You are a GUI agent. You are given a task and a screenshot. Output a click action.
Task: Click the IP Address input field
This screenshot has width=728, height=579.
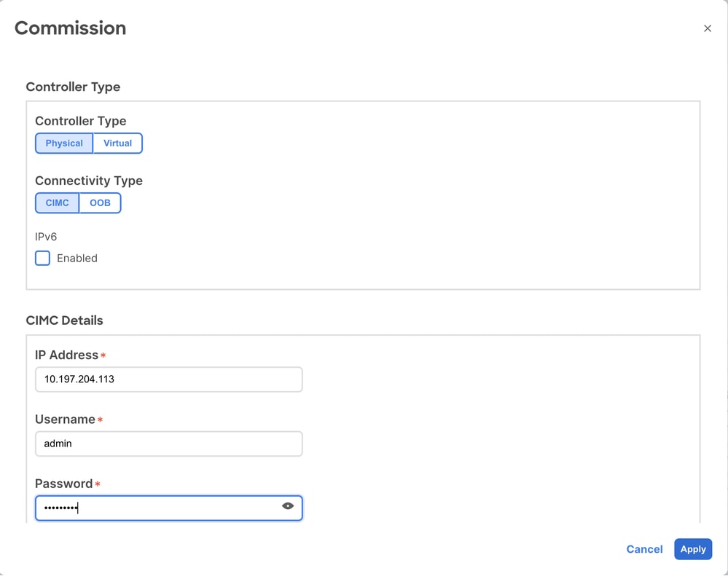(168, 379)
